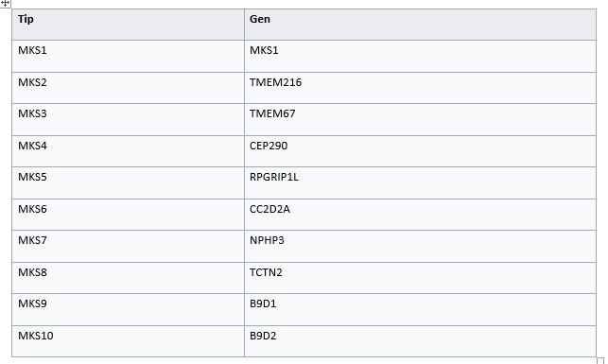Select the NPHP3 gene cell
The height and width of the screenshot is (364, 608).
(x=420, y=247)
